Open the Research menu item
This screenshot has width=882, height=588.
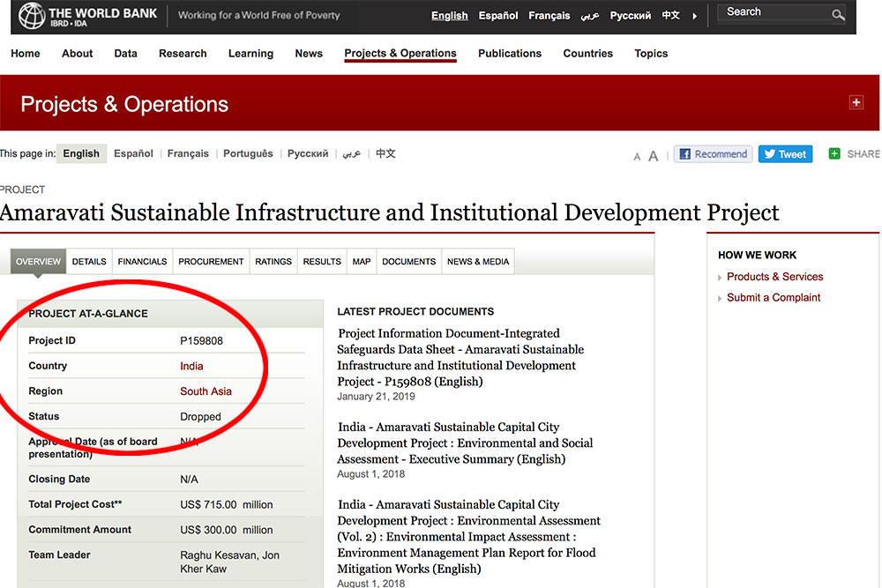point(183,54)
